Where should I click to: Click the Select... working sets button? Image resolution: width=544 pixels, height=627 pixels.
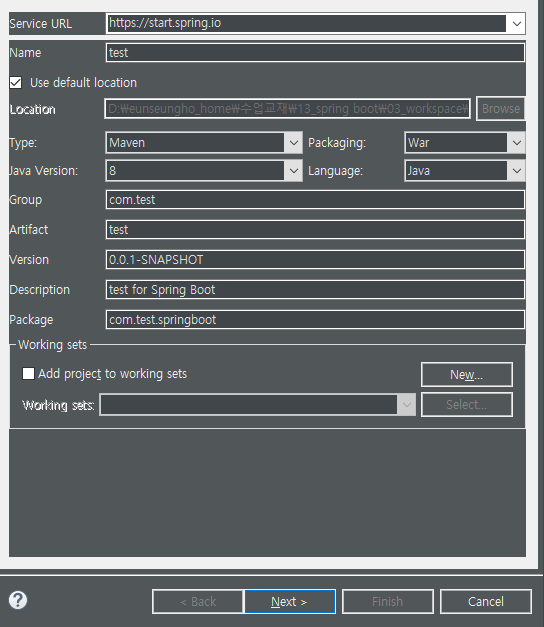tap(466, 405)
